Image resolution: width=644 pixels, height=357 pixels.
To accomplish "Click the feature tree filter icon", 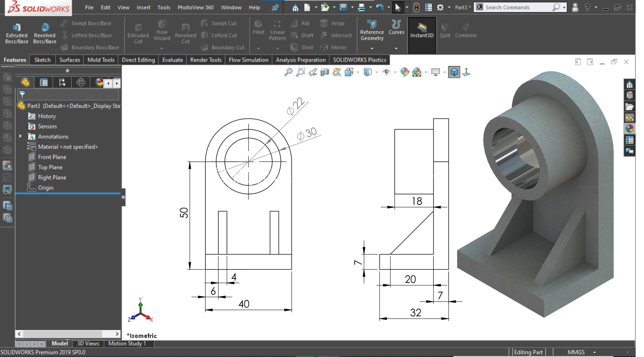I will pyautogui.click(x=22, y=95).
